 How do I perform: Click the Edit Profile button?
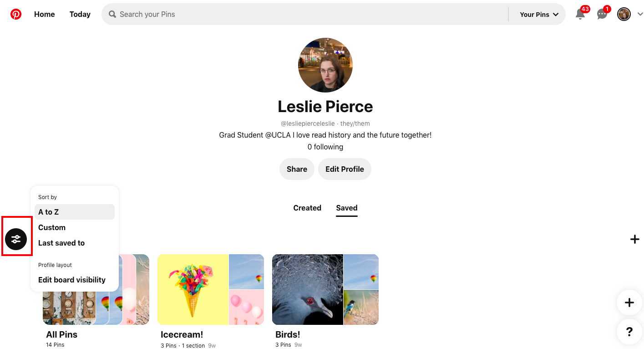tap(345, 169)
